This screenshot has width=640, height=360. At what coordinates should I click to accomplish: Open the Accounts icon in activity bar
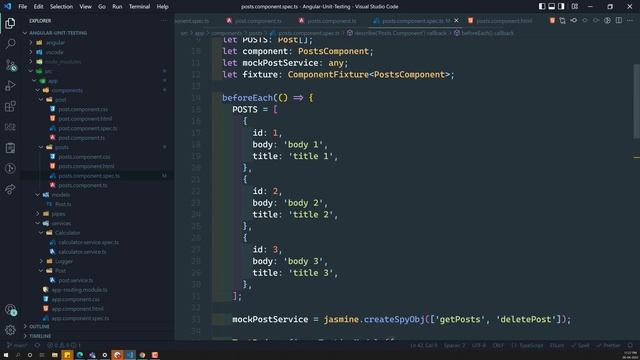pos(10,310)
